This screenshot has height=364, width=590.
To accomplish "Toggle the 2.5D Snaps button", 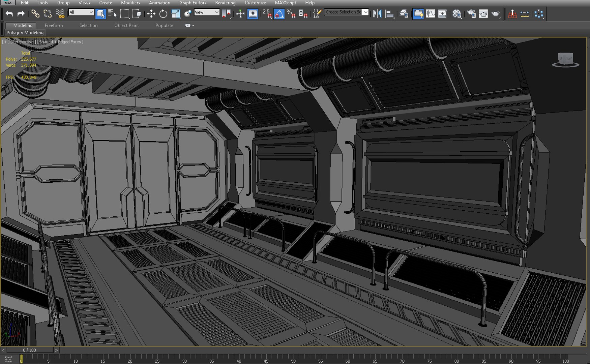I will coord(267,14).
